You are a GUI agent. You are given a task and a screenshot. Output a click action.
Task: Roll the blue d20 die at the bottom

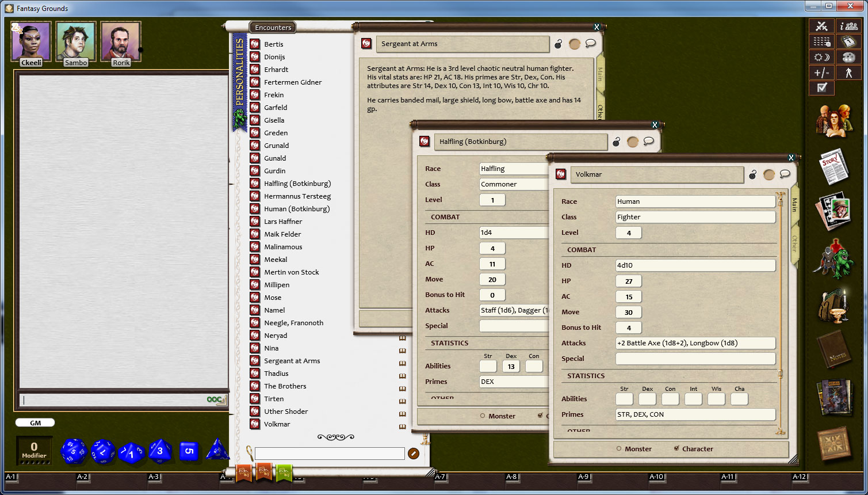point(75,451)
